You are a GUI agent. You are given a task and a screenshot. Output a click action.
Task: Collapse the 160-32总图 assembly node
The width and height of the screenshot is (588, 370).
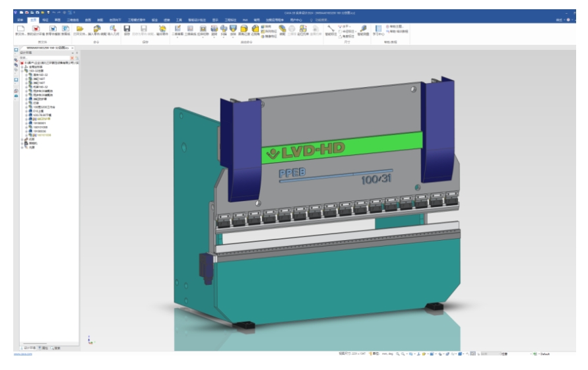[22, 71]
